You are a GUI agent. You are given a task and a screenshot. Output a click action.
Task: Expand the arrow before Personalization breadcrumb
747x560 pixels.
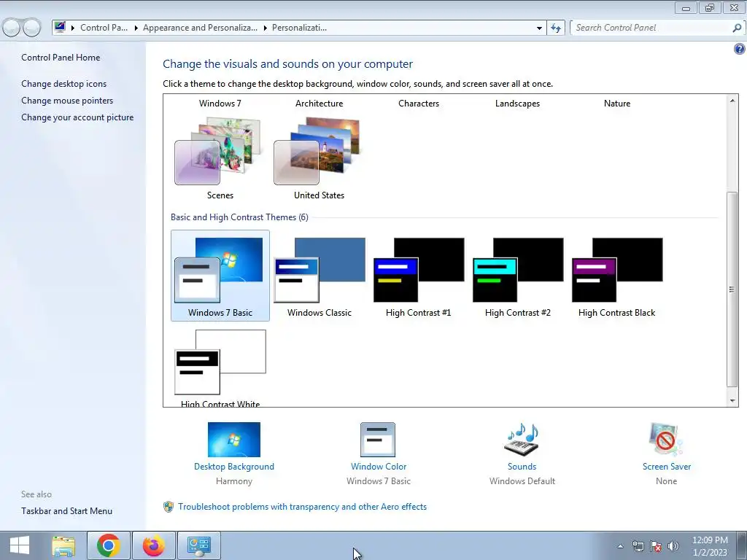(x=266, y=28)
